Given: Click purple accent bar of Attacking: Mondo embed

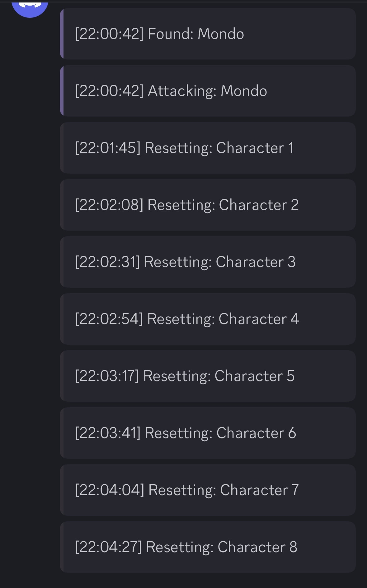Looking at the screenshot, I should [62, 91].
